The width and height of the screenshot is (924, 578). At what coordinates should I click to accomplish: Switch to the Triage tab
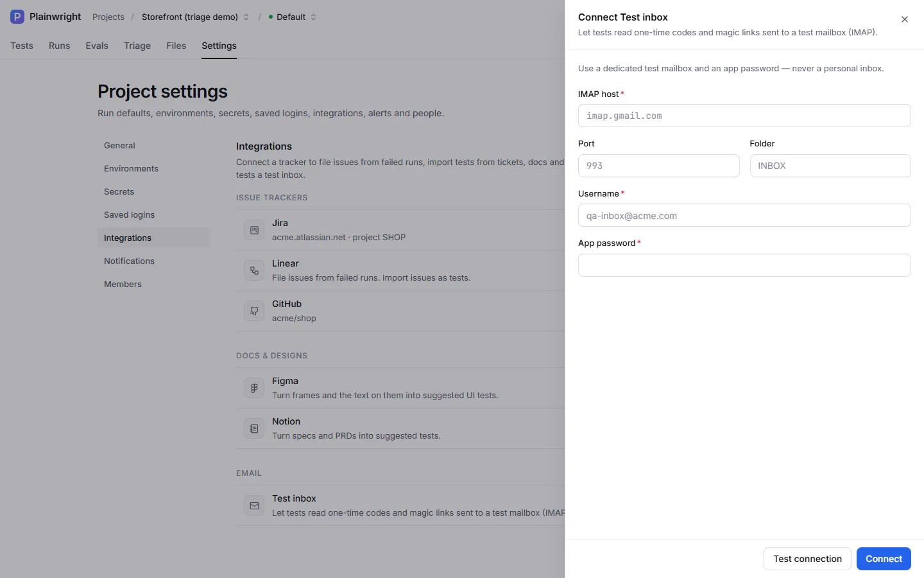[x=137, y=46]
